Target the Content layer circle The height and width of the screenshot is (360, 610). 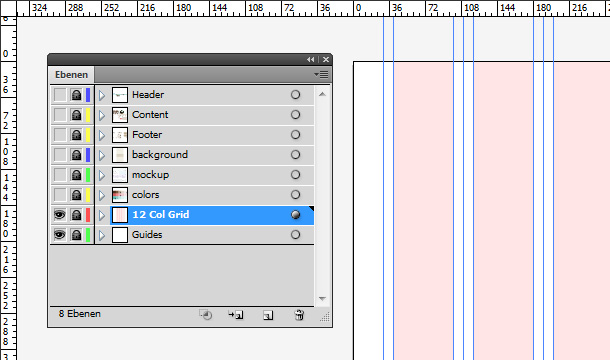click(295, 115)
